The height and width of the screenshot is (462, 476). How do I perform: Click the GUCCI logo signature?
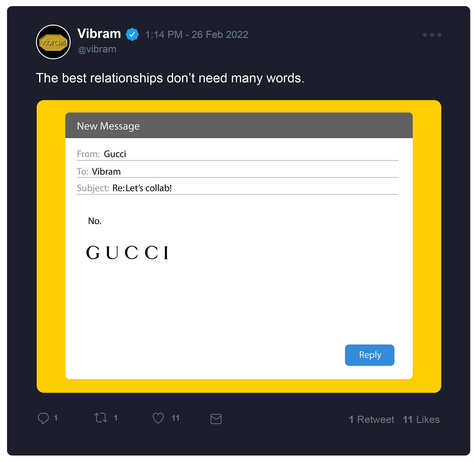(x=127, y=253)
